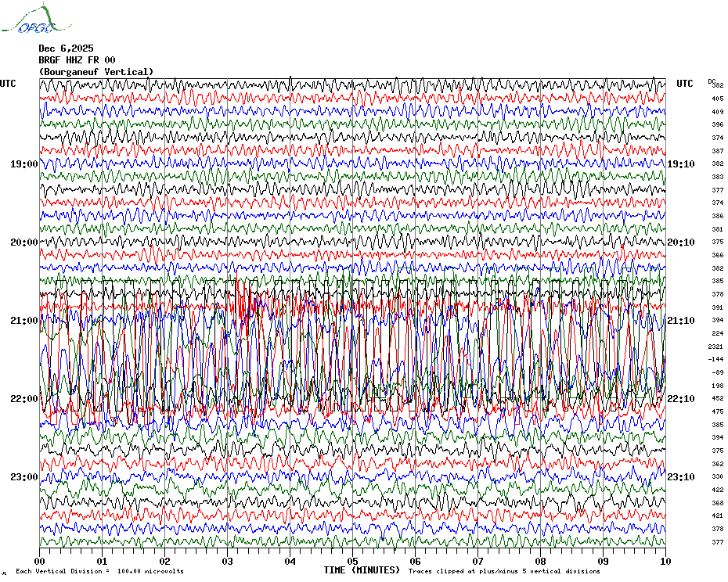Click the 'Traces clipped at plus/minus 5 vertical divisions' note
Viewport: 728px width, 582px height.
point(504,571)
